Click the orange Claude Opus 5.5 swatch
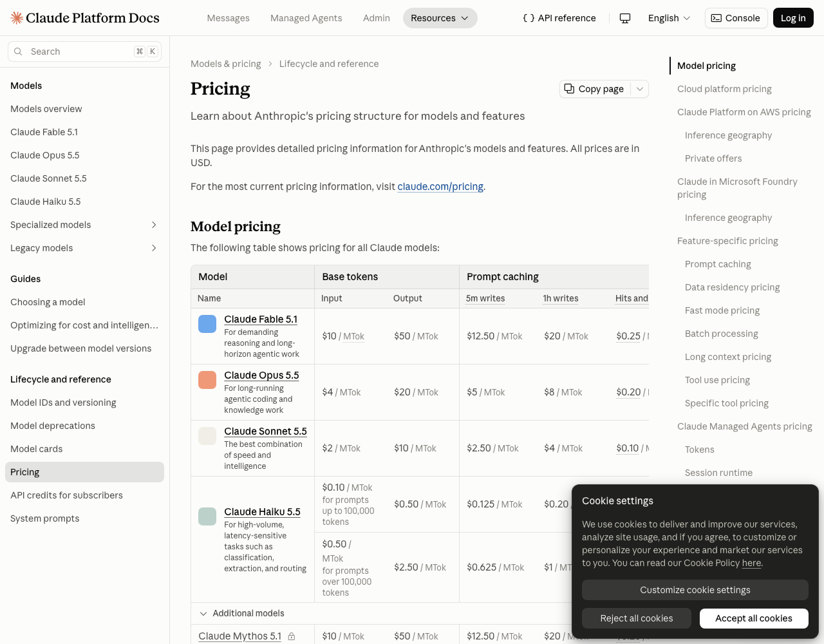Viewport: 824px width, 644px height. pyautogui.click(x=207, y=380)
